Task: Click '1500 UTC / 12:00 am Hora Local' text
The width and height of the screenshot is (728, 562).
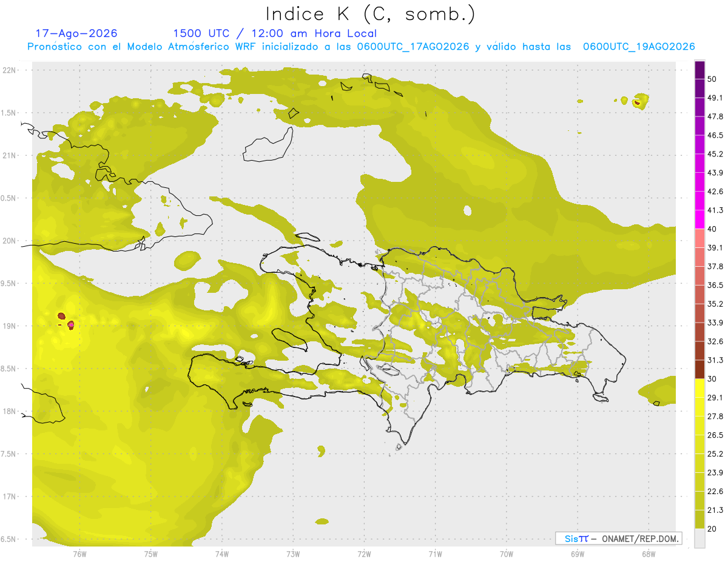Action: point(275,33)
